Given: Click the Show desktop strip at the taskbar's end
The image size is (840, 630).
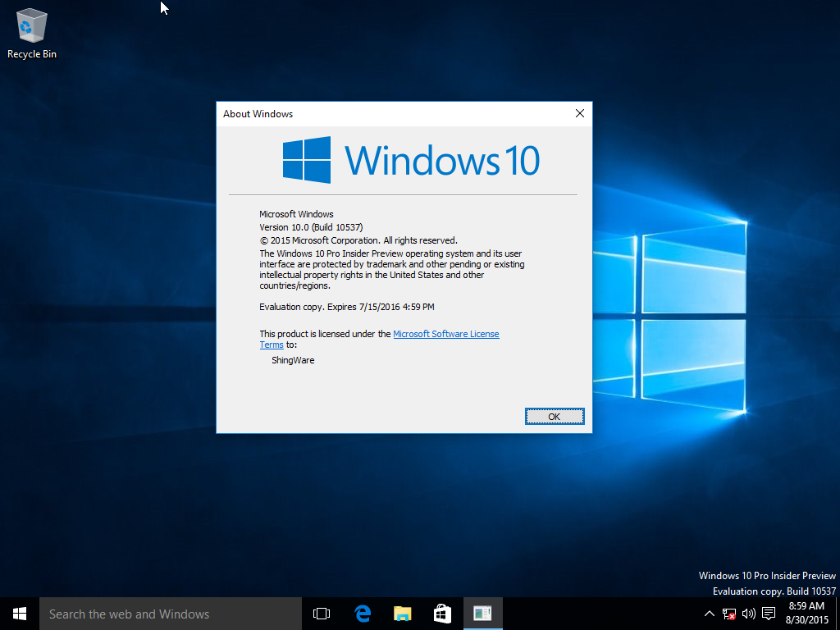Looking at the screenshot, I should 837,614.
